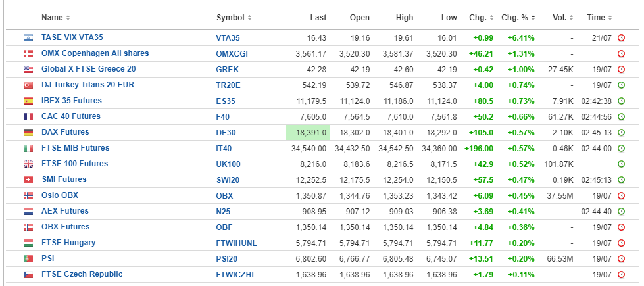This screenshot has width=644, height=286.
Task: Click the 34,542.50 high value
Action: 396,149
